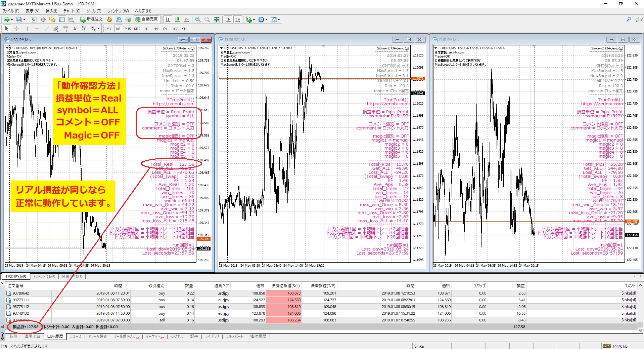Click the Zoom In magnifier icon
Viewport: 644px width, 349px height.
click(x=198, y=20)
